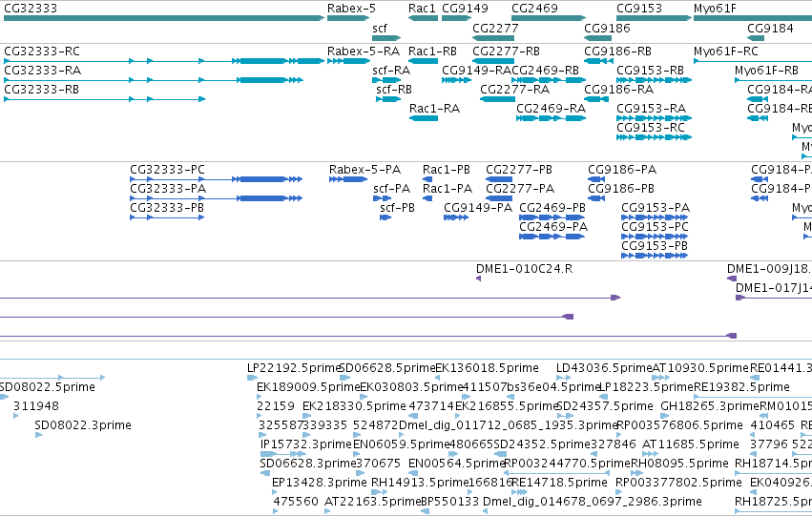The height and width of the screenshot is (516, 812).
Task: Click the GH18265.3prime EST label
Action: [x=710, y=406]
